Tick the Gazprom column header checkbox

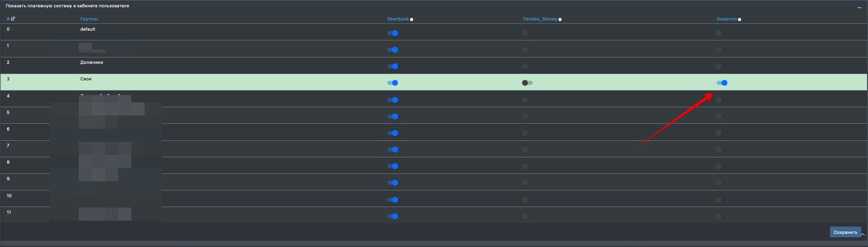740,19
